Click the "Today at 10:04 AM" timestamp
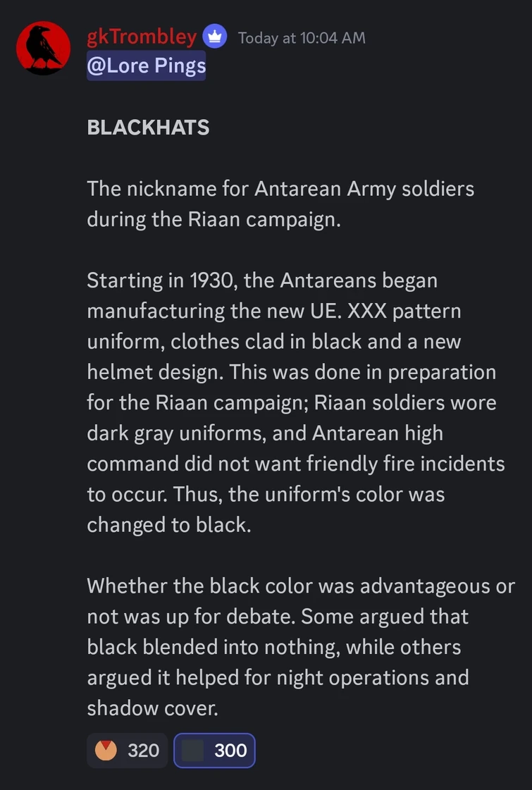The height and width of the screenshot is (790, 532). tap(302, 38)
